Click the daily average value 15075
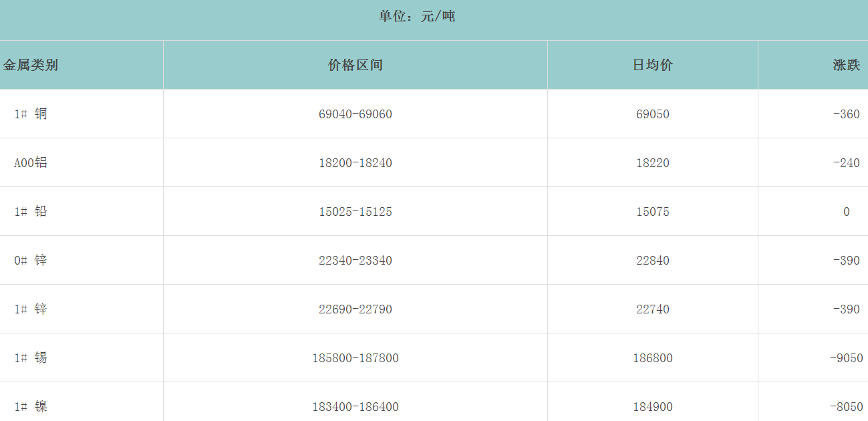This screenshot has width=868, height=421. pos(653,212)
